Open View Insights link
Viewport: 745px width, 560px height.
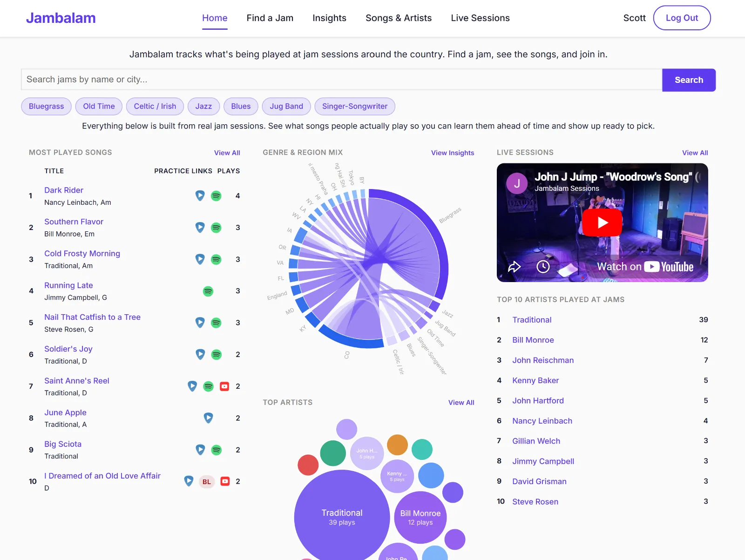(x=452, y=153)
